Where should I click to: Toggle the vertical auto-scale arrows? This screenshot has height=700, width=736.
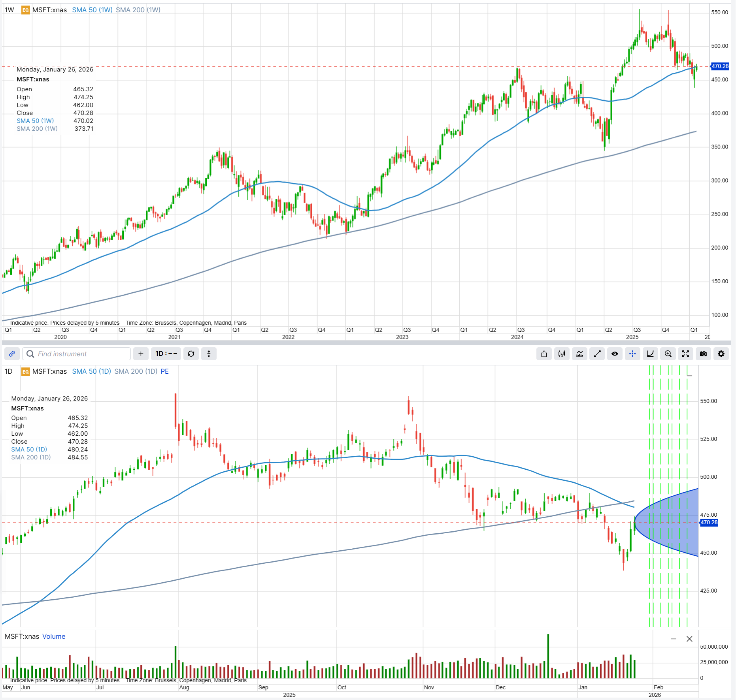[209, 354]
